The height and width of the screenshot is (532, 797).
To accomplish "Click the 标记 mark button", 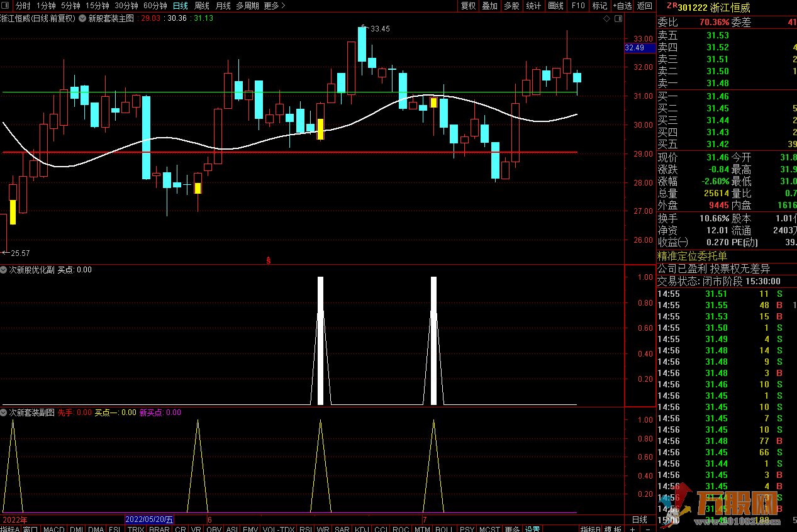I will (x=599, y=6).
